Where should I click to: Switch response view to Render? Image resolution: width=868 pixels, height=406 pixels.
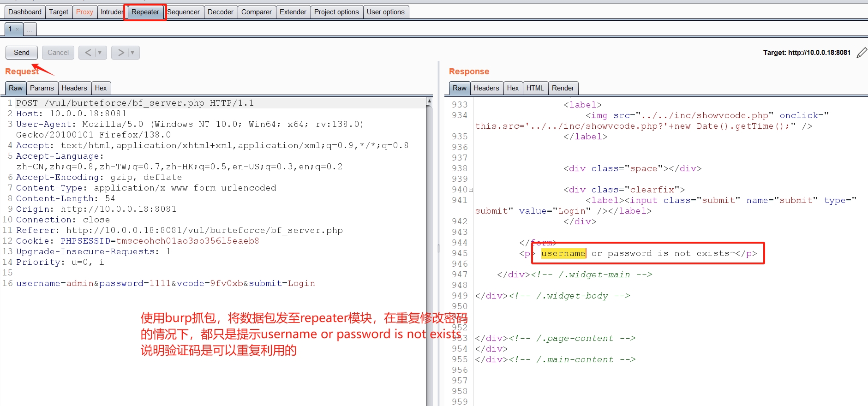click(x=563, y=88)
